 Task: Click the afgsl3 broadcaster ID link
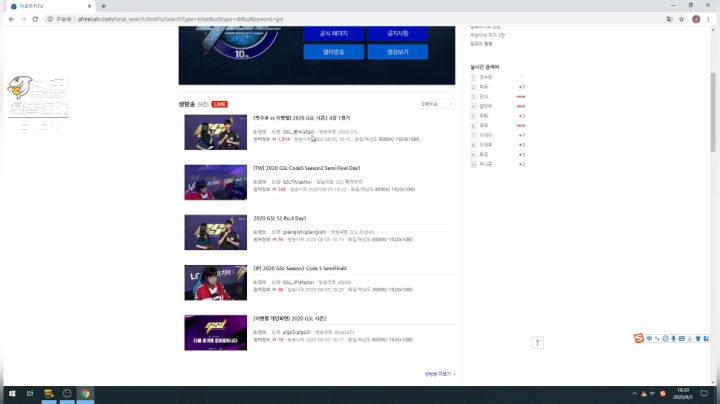[297, 332]
